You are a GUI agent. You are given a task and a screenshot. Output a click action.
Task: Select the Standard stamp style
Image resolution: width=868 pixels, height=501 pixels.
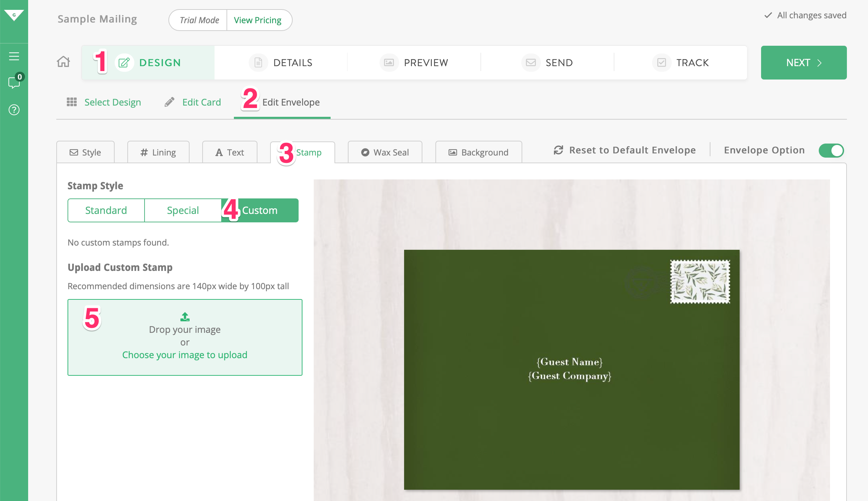pyautogui.click(x=106, y=210)
